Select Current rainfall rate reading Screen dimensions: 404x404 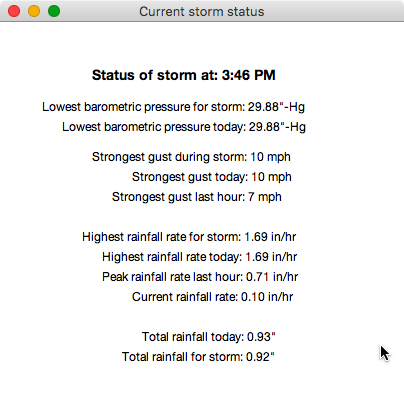[x=212, y=297]
